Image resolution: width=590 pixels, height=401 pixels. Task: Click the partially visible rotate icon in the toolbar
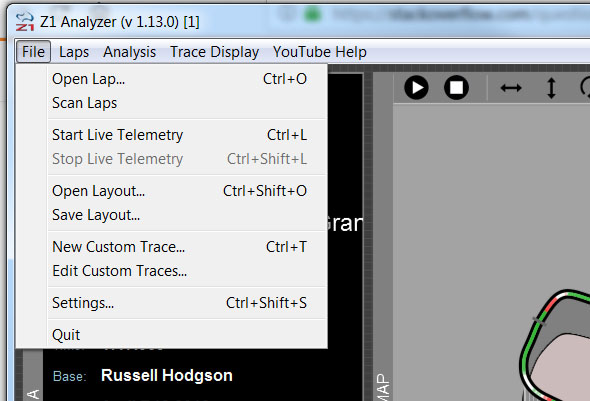point(585,88)
